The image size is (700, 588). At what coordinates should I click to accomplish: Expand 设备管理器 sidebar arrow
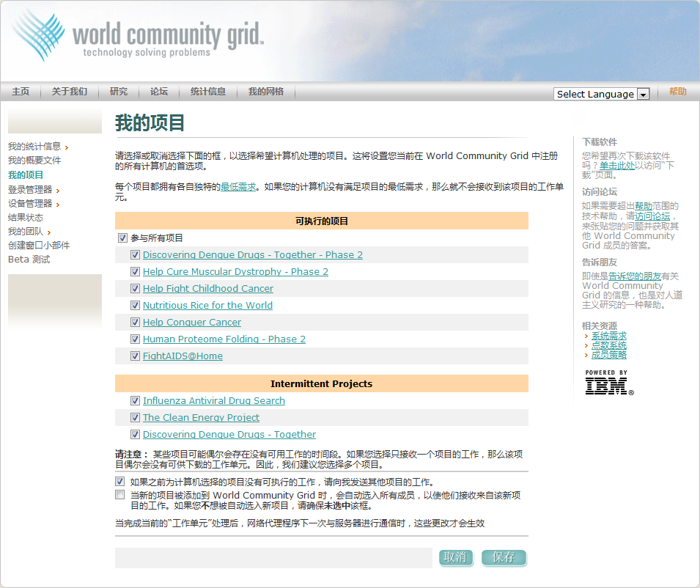coord(58,205)
